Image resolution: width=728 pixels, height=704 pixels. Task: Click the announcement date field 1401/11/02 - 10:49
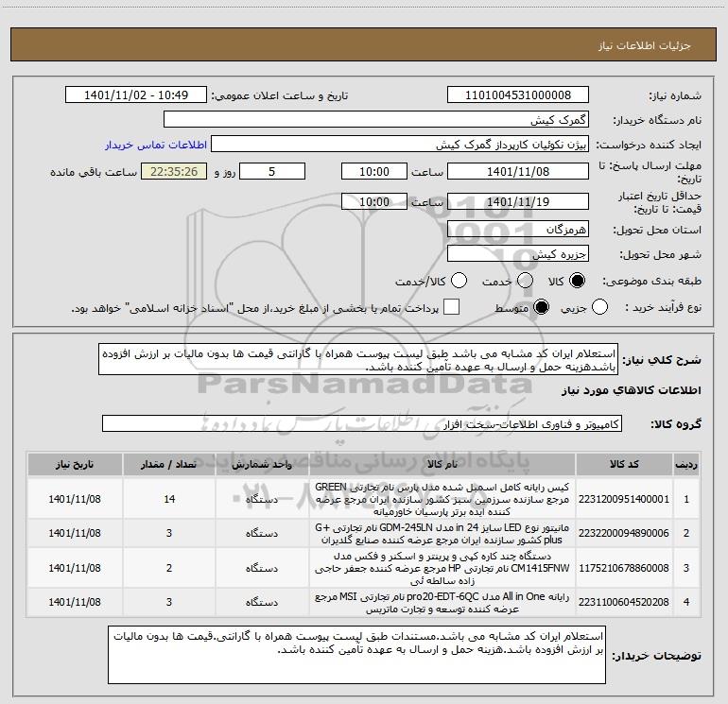click(x=136, y=95)
